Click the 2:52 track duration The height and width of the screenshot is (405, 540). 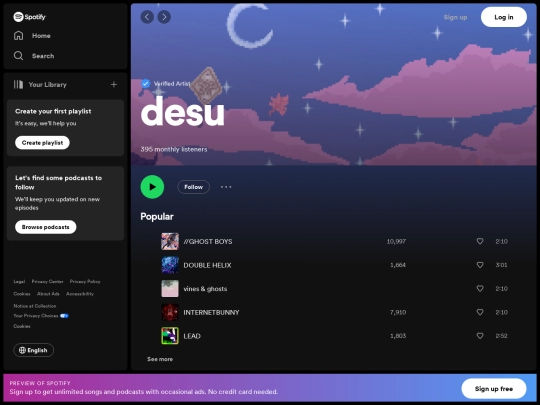point(501,335)
